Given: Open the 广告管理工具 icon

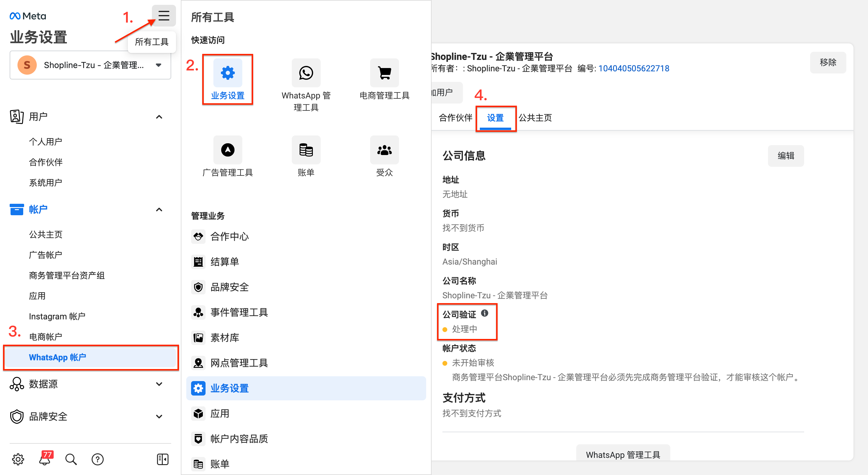Looking at the screenshot, I should click(x=228, y=150).
